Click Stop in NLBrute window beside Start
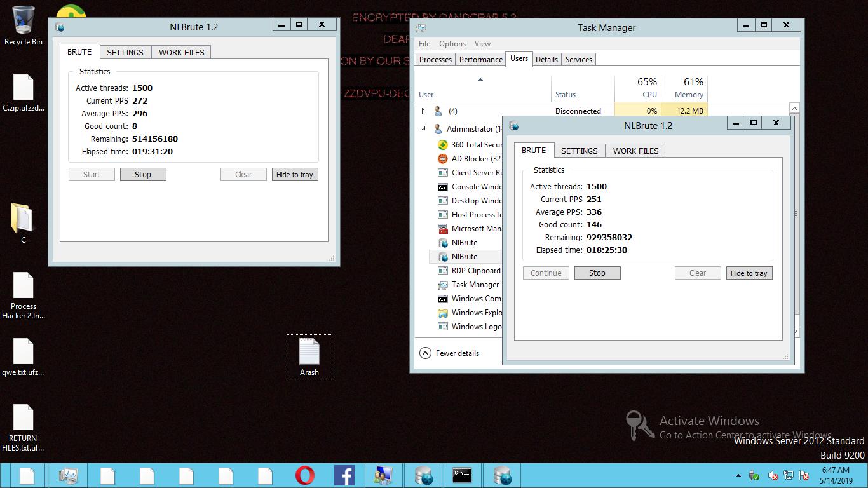 point(143,175)
